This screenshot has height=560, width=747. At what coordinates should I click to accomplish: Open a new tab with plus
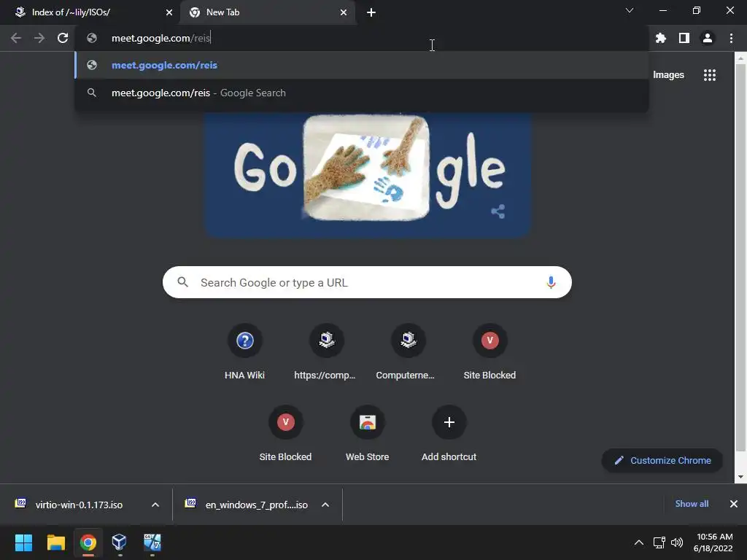371,12
